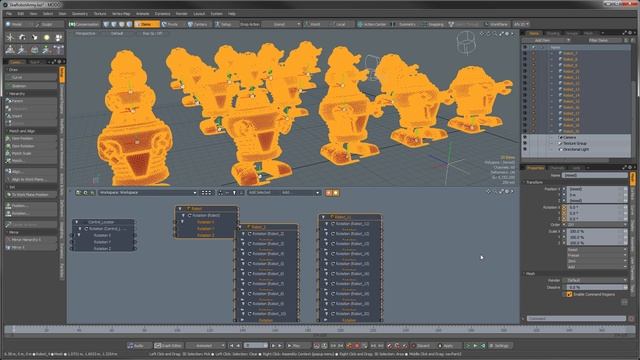Open the Graph Editor icon button
This screenshot has width=640, height=360.
(x=169, y=346)
